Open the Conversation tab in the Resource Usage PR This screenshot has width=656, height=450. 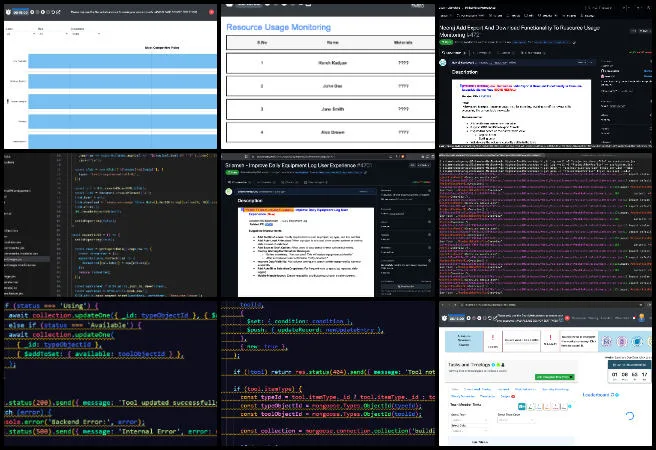pos(454,53)
